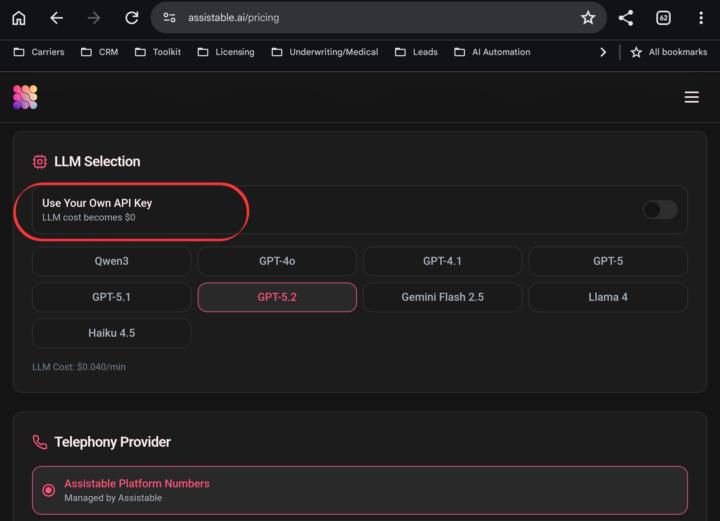Click the "Managed by Assistable" text

coord(113,498)
